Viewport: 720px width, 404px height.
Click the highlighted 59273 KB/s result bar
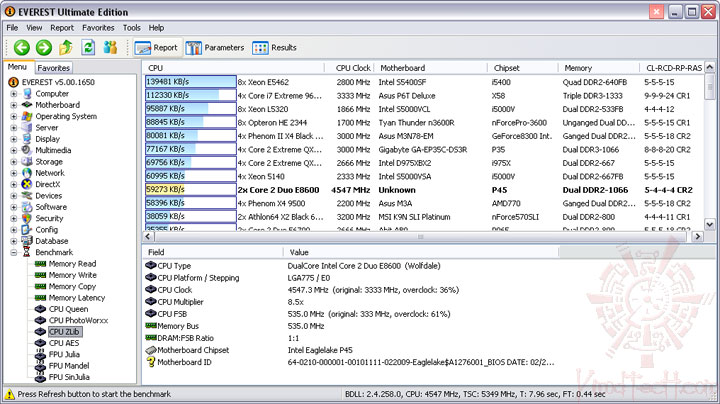coord(191,190)
